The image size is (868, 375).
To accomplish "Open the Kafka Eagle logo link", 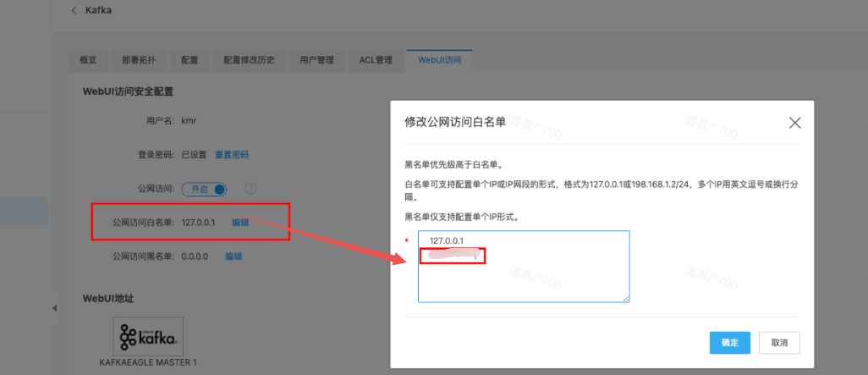I will [148, 336].
